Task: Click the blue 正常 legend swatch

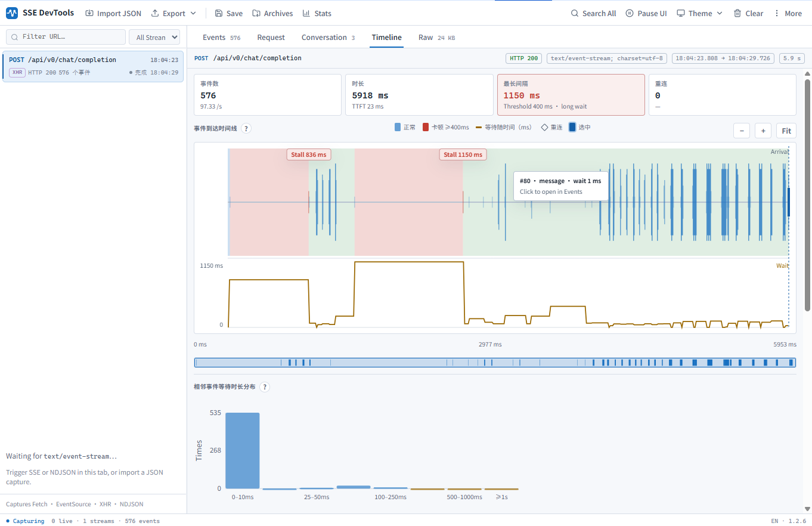Action: 398,127
